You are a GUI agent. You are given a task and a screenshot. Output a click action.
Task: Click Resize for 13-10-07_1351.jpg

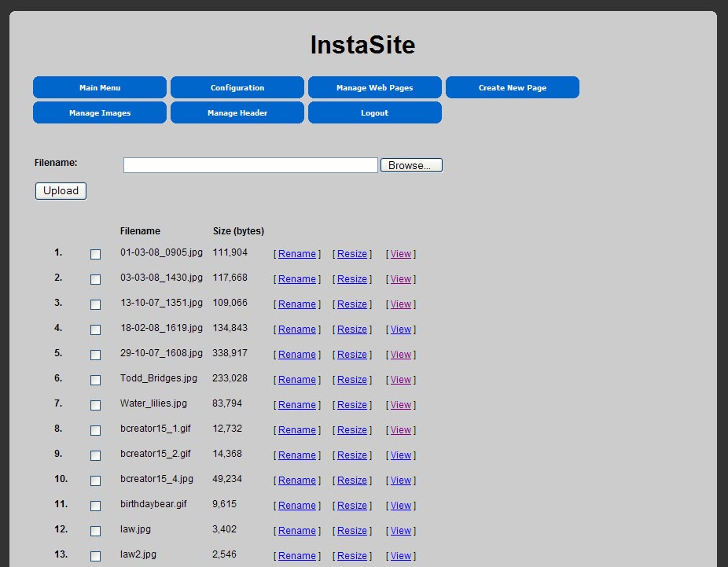coord(352,304)
